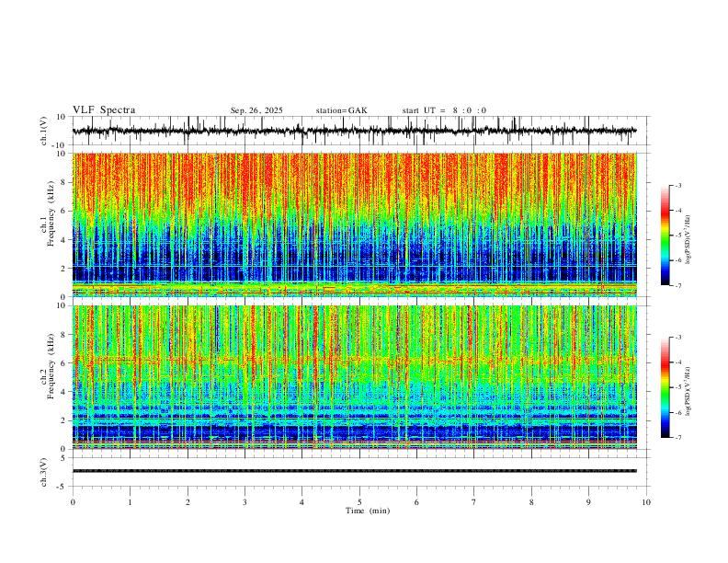Click the ch.1 voltage waveform trace
Screen dimensions: 728x563
tap(354, 131)
